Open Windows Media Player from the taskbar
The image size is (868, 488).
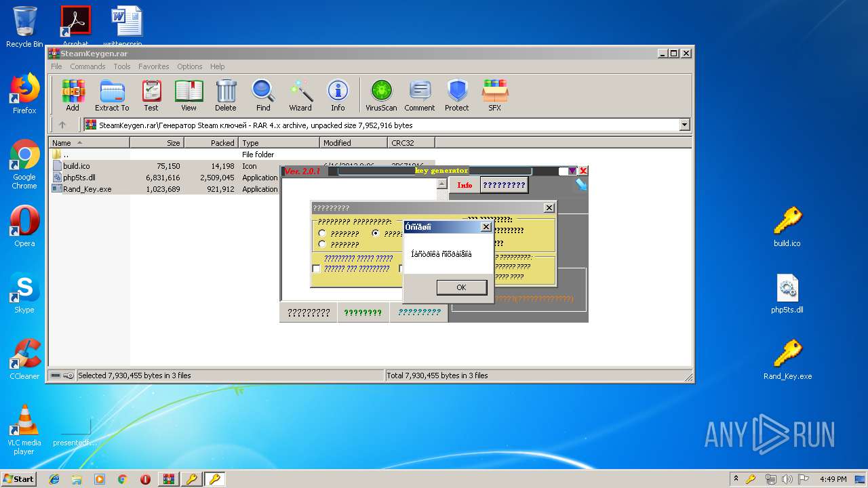[100, 479]
